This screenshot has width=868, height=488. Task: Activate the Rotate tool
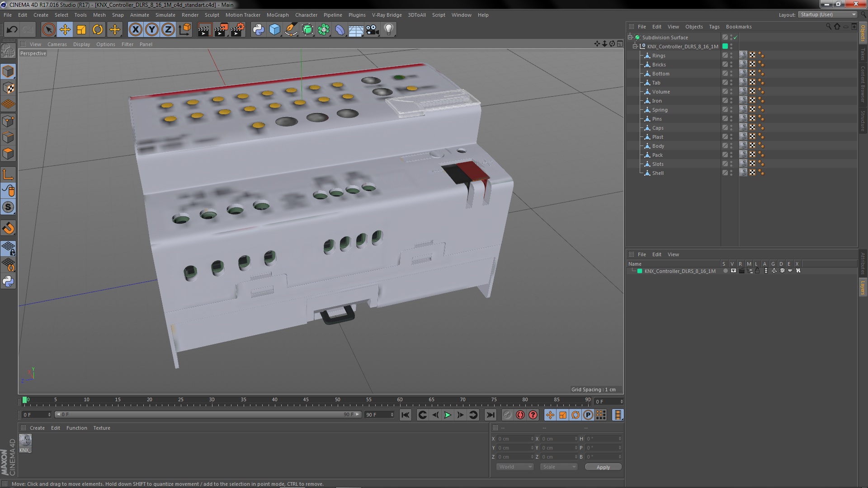pos(98,30)
